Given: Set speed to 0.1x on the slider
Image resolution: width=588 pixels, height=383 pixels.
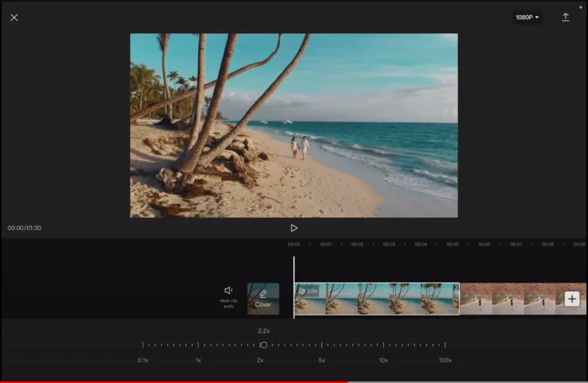Looking at the screenshot, I should [x=143, y=345].
